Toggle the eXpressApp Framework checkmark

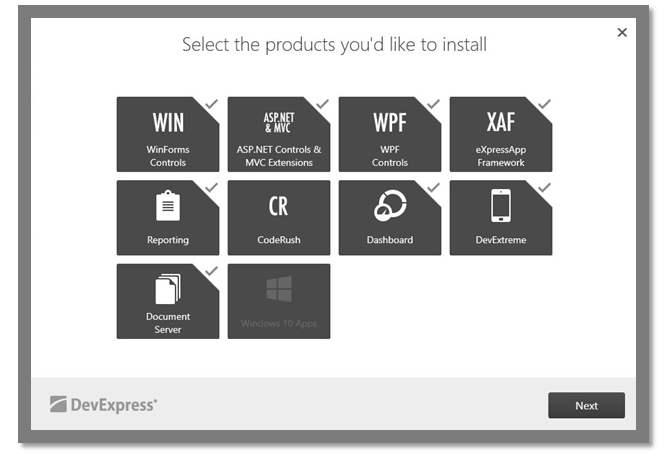[x=544, y=104]
